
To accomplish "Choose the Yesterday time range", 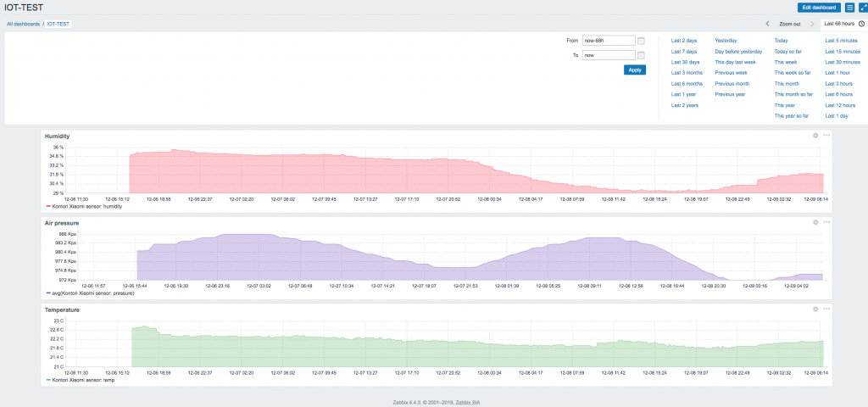I will tap(726, 40).
